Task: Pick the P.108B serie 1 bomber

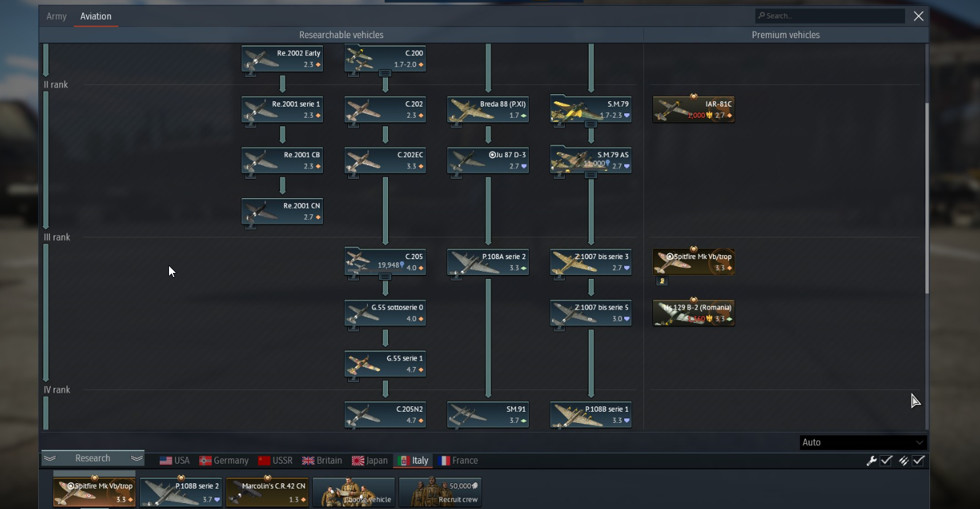Action: click(591, 415)
